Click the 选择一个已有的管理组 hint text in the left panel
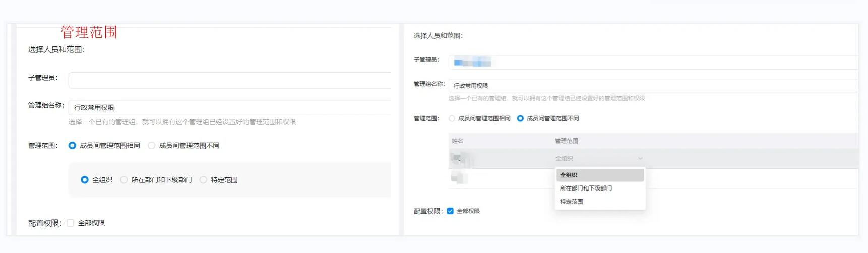 click(182, 122)
